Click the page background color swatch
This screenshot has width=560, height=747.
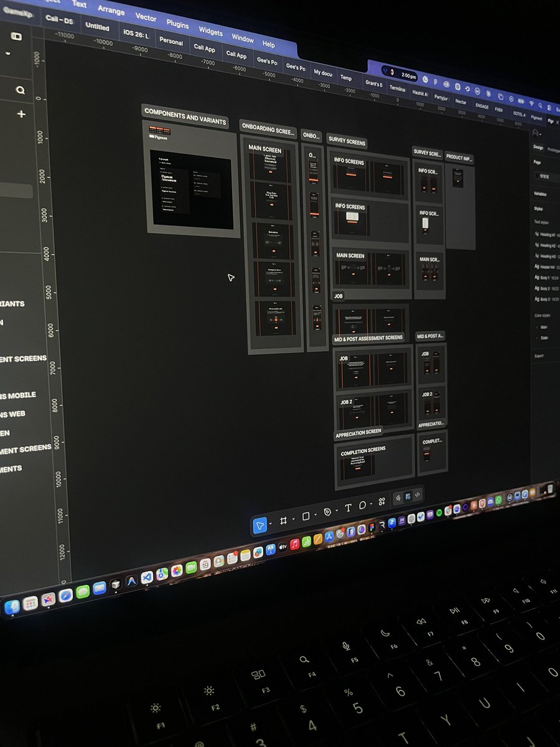click(x=537, y=176)
